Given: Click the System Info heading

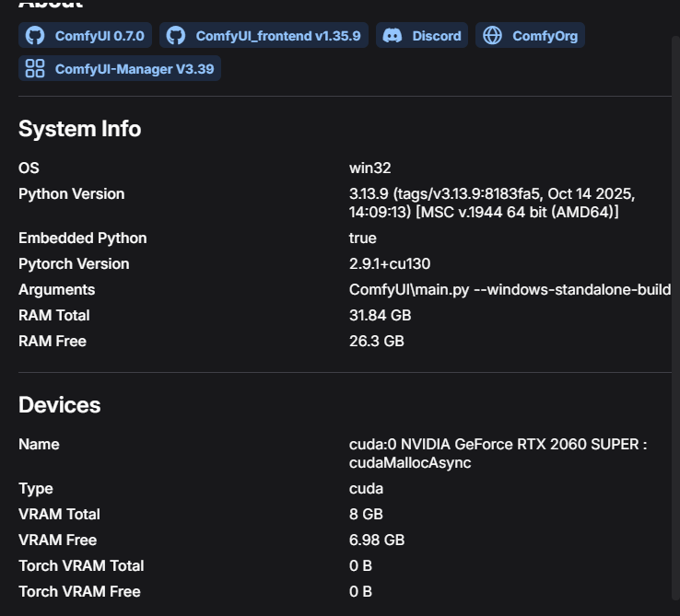Looking at the screenshot, I should tap(80, 129).
